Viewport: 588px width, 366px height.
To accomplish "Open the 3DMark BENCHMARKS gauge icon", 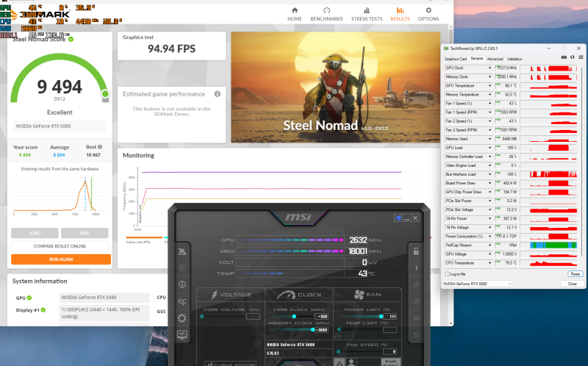I will click(326, 10).
